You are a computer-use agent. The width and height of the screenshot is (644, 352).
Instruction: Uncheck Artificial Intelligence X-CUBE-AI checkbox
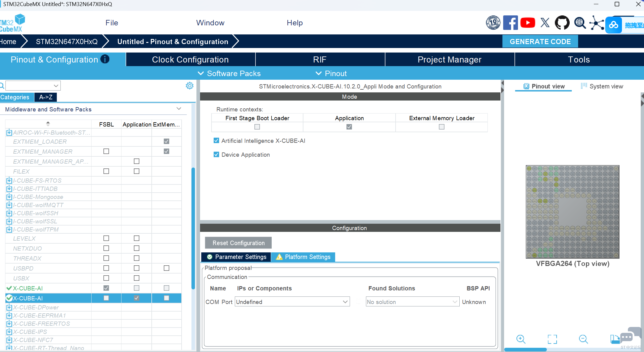[x=216, y=141]
